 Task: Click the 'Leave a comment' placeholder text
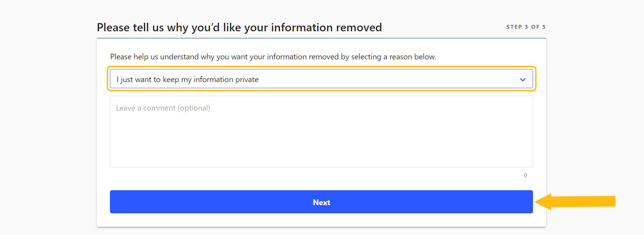click(163, 108)
